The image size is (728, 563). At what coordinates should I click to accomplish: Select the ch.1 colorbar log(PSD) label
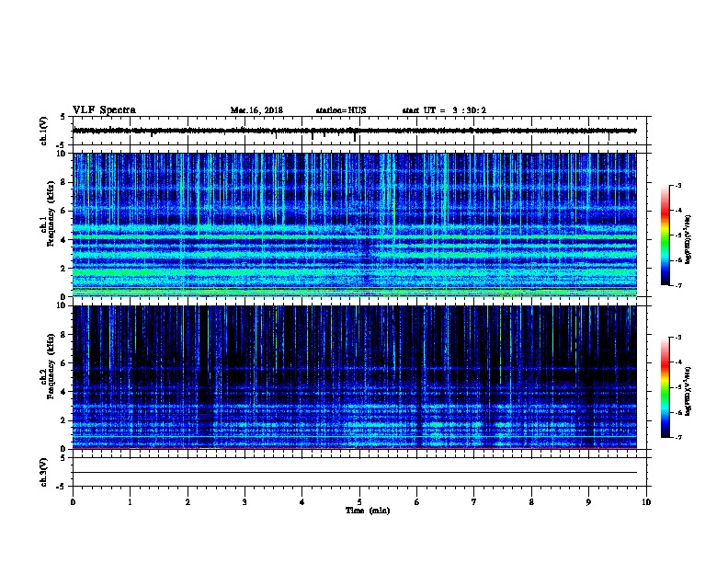click(688, 240)
